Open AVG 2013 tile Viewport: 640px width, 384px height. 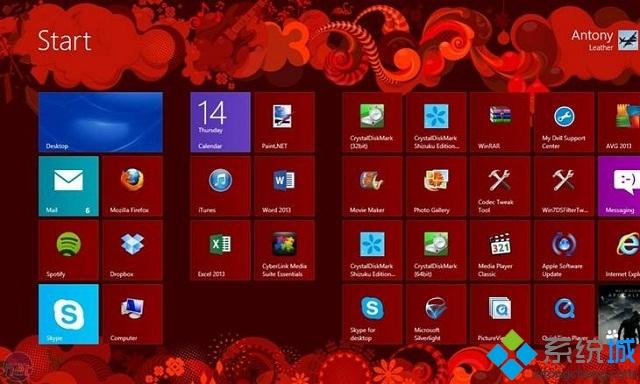pyautogui.click(x=619, y=122)
